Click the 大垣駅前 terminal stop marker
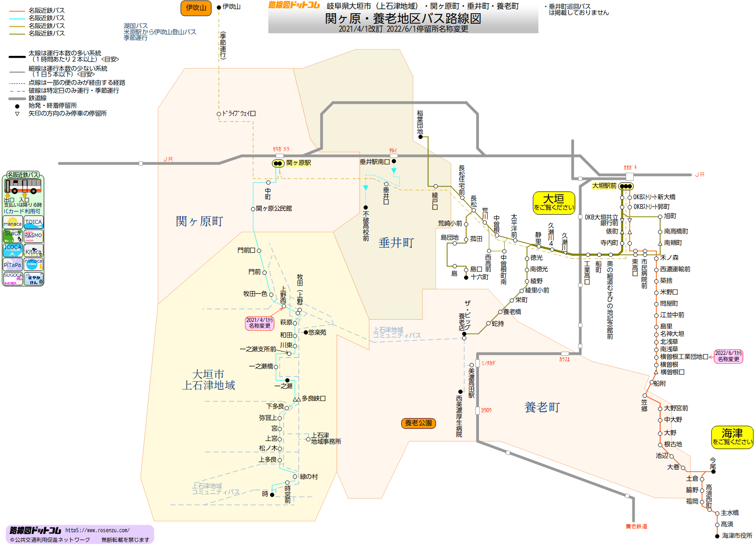Viewport: 756px width, 548px height. [626, 186]
